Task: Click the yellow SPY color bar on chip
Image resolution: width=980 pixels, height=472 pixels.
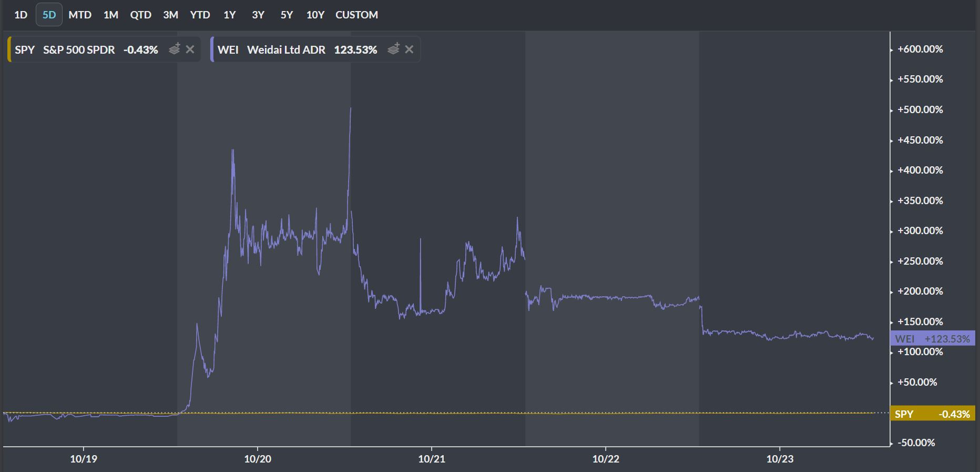Action: 9,49
